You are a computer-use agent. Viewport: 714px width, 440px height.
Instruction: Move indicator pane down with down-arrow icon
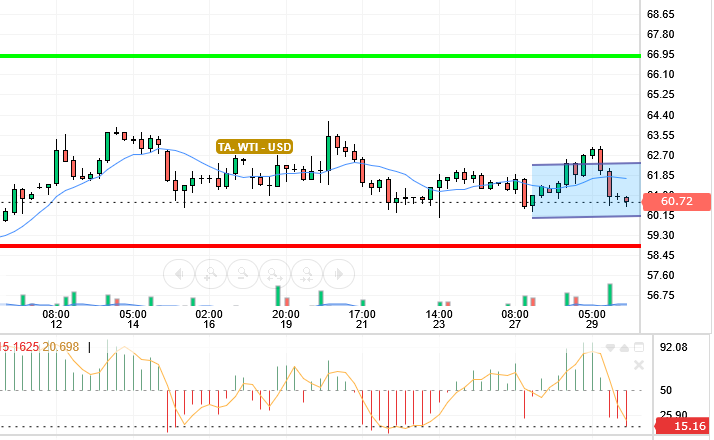click(x=610, y=348)
